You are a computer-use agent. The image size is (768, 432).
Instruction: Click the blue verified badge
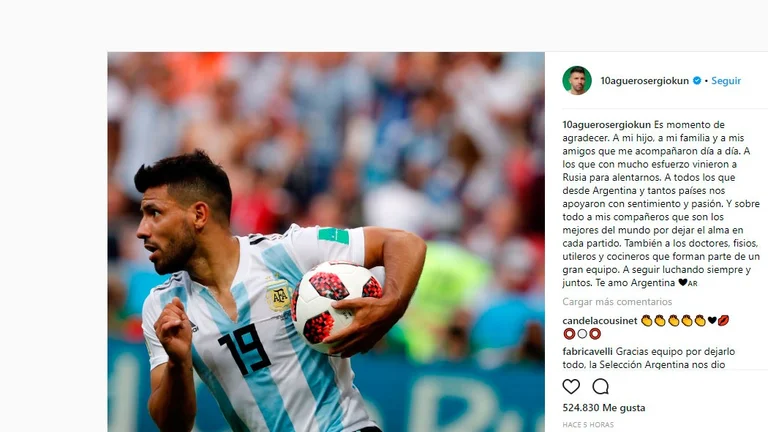697,81
